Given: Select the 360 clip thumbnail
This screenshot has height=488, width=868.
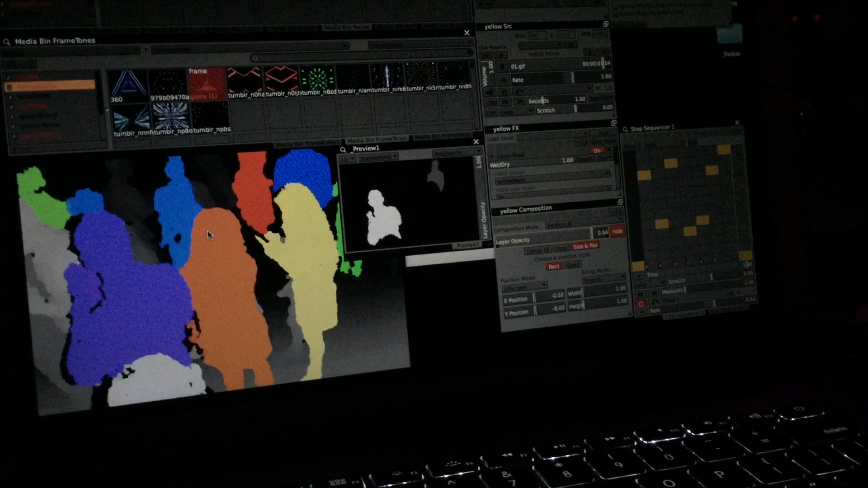Looking at the screenshot, I should pyautogui.click(x=128, y=86).
